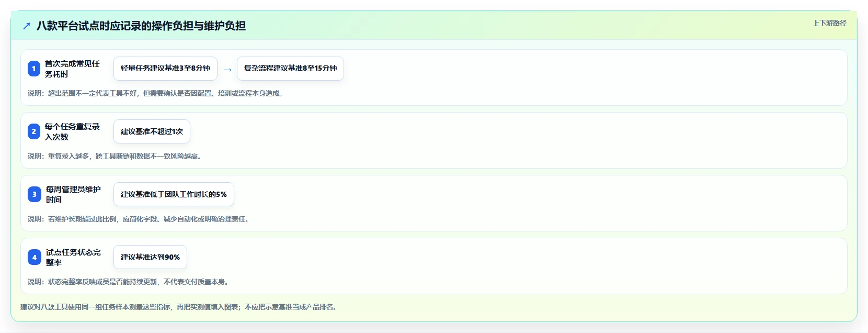Click the note starting 说明：超出范围不一定代表工具不好
The height and width of the screenshot is (333, 868).
(x=157, y=93)
